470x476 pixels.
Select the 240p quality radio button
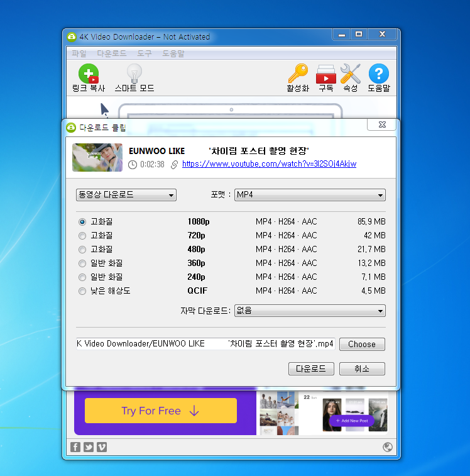82,277
